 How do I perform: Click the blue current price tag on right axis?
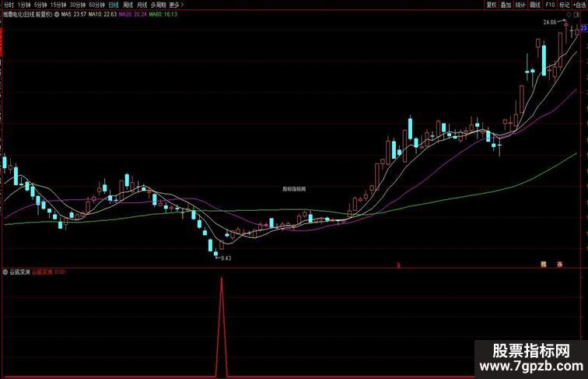[584, 28]
